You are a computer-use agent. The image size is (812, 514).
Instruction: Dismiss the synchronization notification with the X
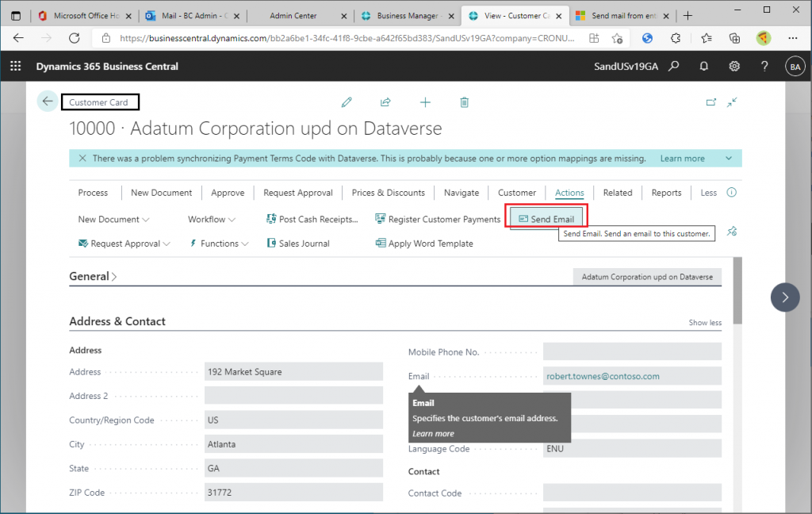point(82,159)
